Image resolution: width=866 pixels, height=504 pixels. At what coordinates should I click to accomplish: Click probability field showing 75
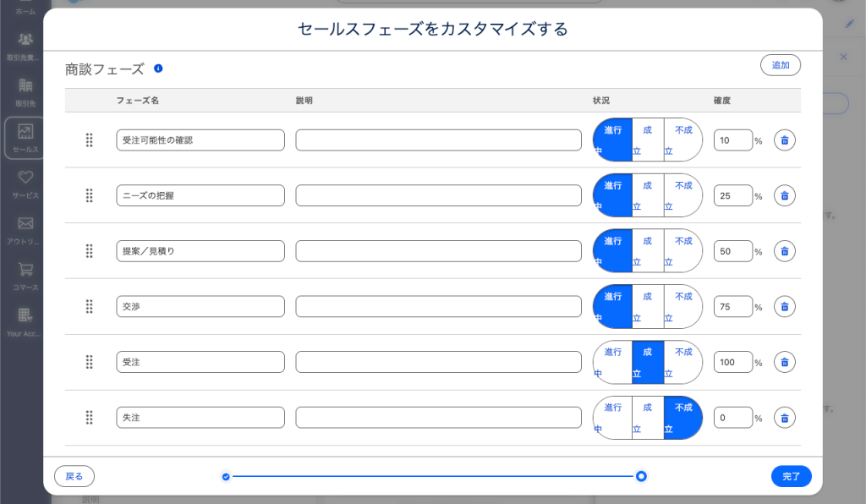tap(733, 306)
